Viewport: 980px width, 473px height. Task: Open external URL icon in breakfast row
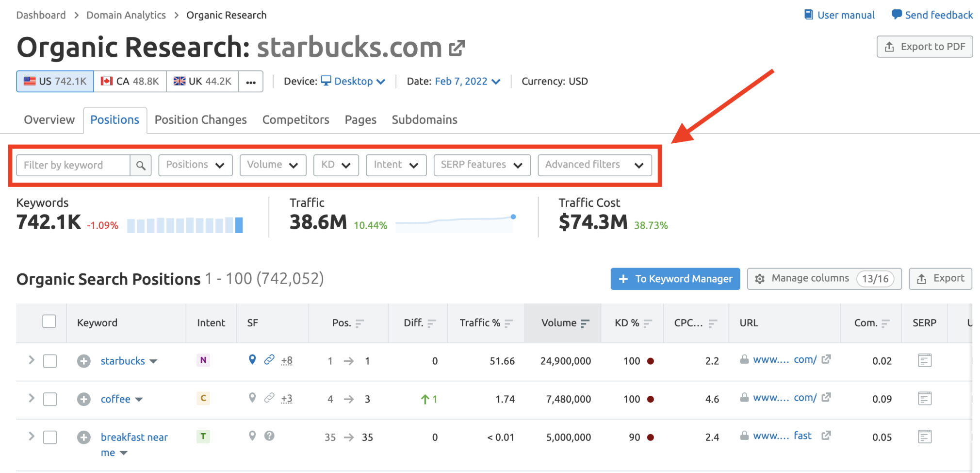826,436
